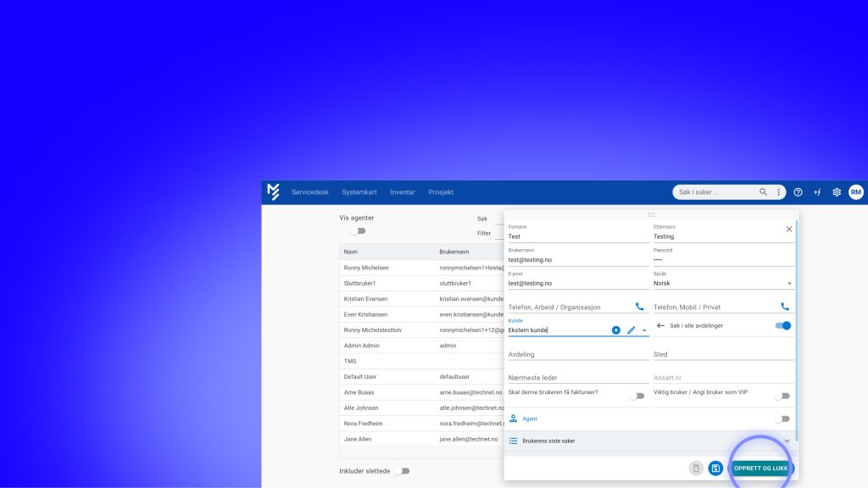Click the Ansatt nr input field
The width and height of the screenshot is (868, 488).
[723, 377]
